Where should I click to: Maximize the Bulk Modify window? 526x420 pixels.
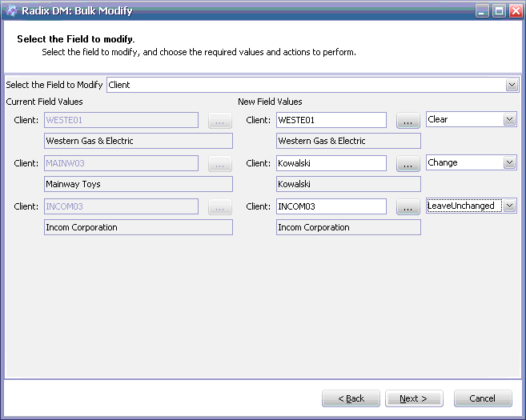coord(499,11)
